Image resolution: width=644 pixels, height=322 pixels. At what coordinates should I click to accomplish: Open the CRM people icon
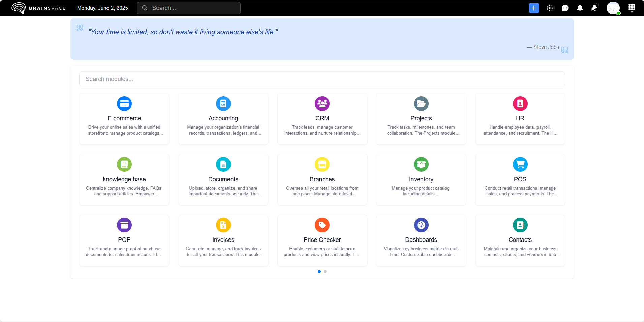tap(322, 104)
